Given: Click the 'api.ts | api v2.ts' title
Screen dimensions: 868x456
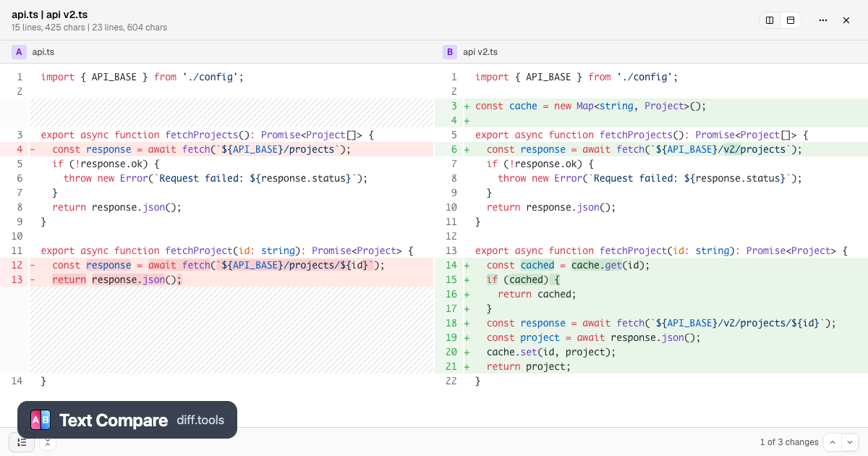Looking at the screenshot, I should pos(50,14).
